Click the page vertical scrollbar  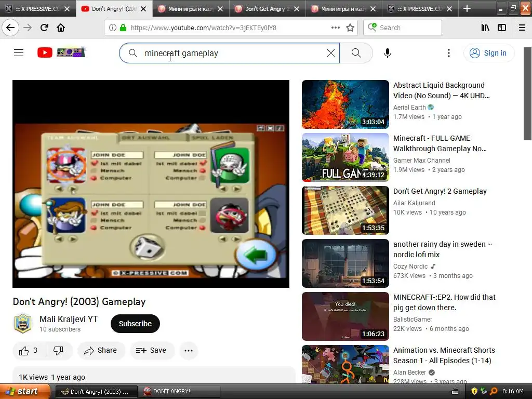tap(528, 94)
